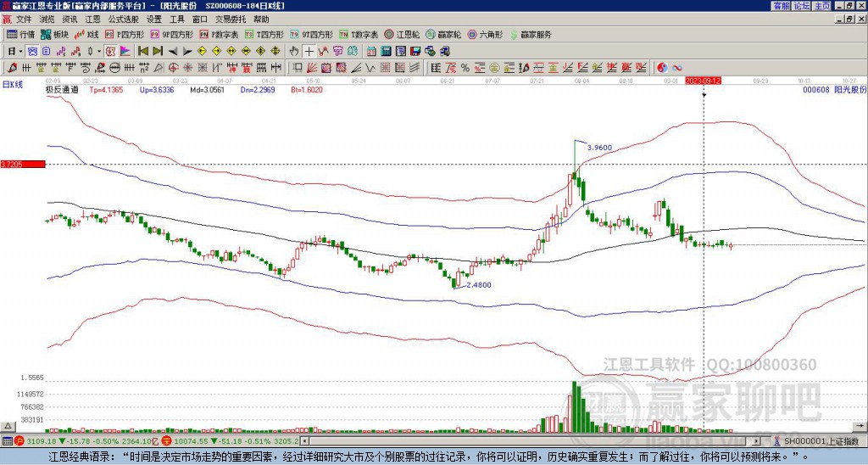Viewport: 868px width, 465px height.
Task: Open the 文件 menu
Action: pyautogui.click(x=24, y=20)
